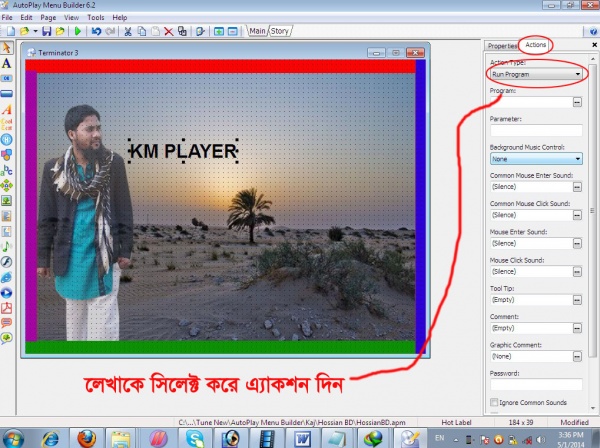The height and width of the screenshot is (448, 600).
Task: Open Firefox from the taskbar
Action: 86,438
